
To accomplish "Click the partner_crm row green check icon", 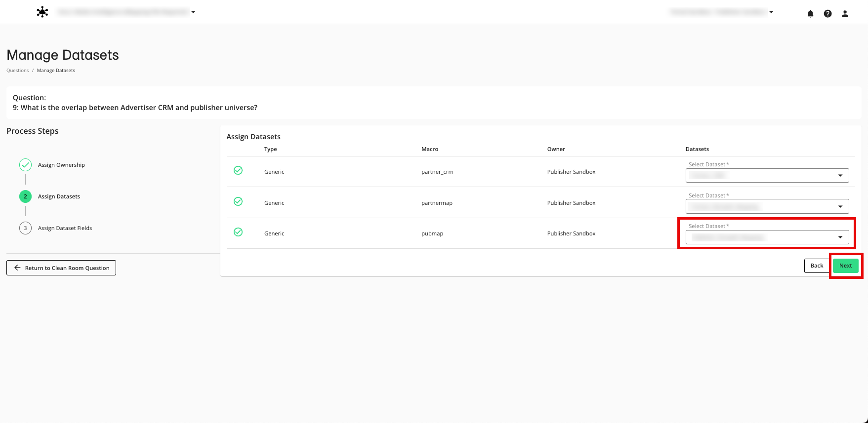I will (238, 170).
